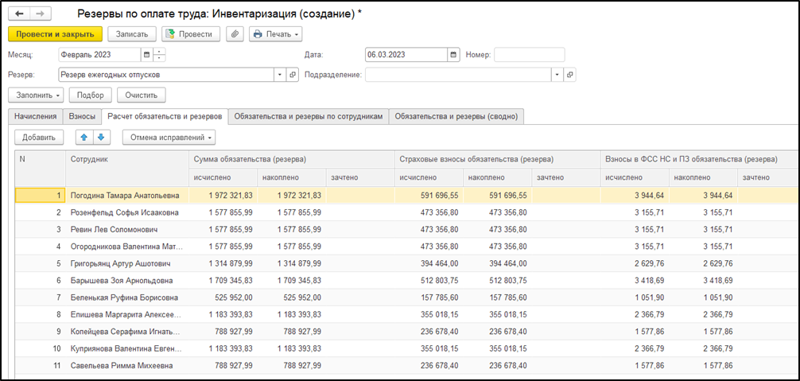
Task: Expand the Заполнить dropdown button
Action: (35, 95)
